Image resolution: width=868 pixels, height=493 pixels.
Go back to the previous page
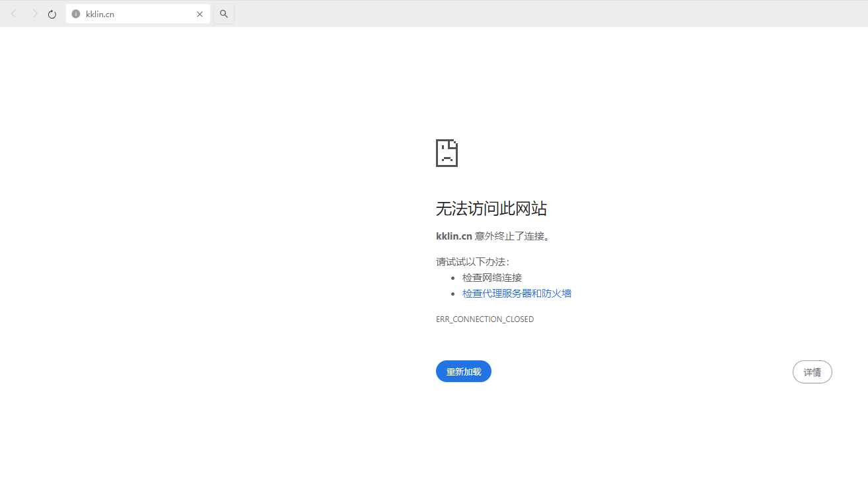(14, 14)
